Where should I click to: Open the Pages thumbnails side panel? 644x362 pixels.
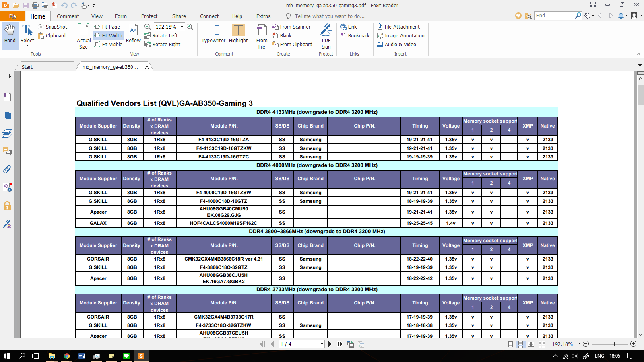coord(7,115)
